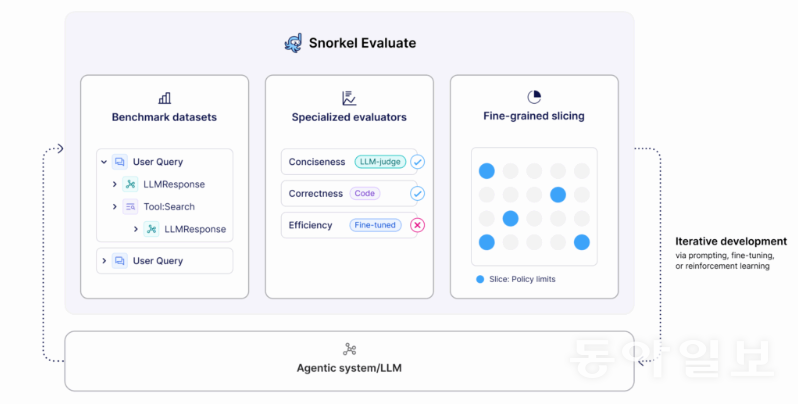Click the Fine-grained slicing pie icon

click(534, 97)
